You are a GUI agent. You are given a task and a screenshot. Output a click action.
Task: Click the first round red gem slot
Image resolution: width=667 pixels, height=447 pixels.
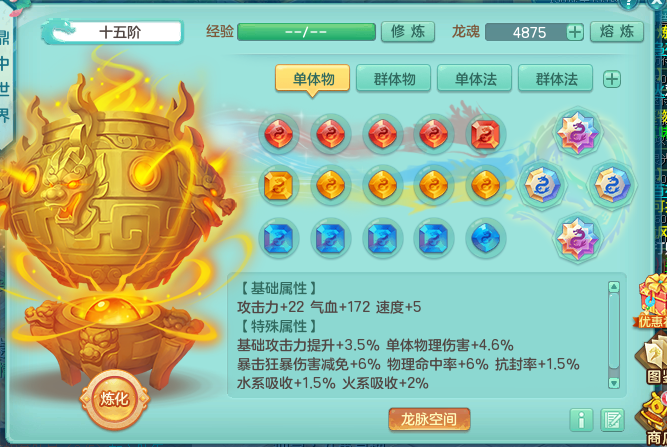(x=278, y=134)
